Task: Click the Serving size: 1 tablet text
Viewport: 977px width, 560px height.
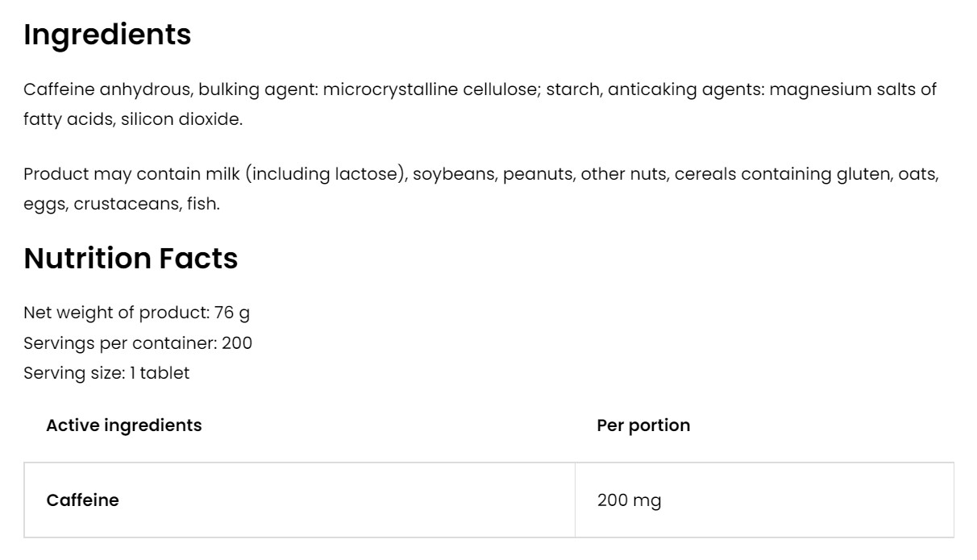Action: [106, 373]
